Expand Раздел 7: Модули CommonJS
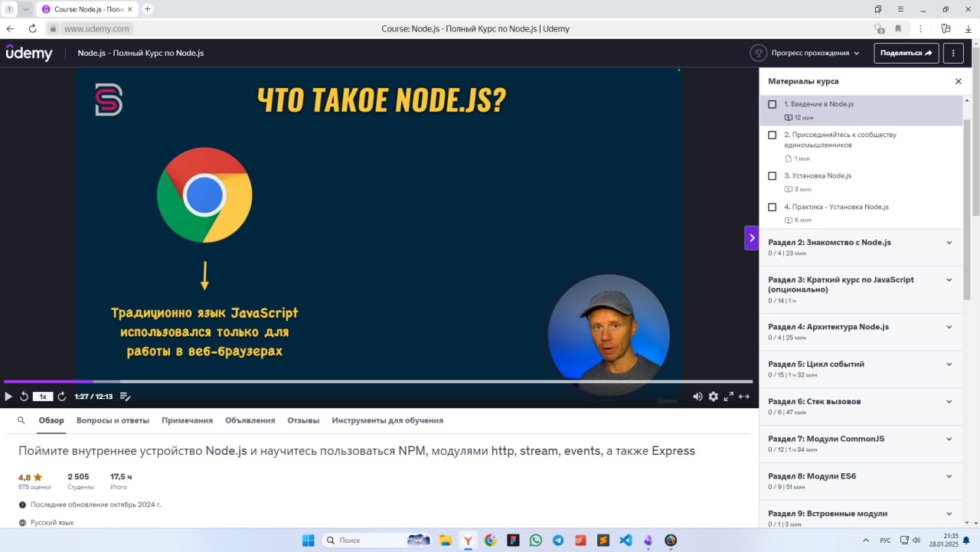The width and height of the screenshot is (980, 552). tap(861, 444)
